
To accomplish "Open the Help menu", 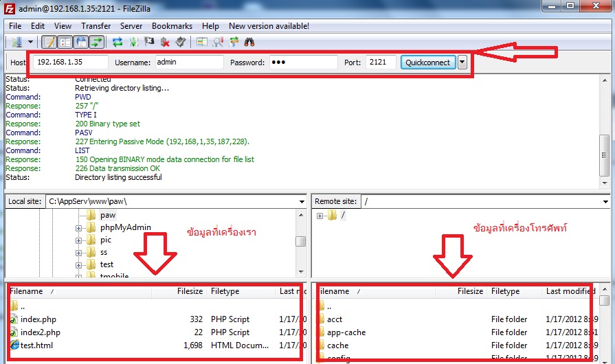I will pos(210,26).
